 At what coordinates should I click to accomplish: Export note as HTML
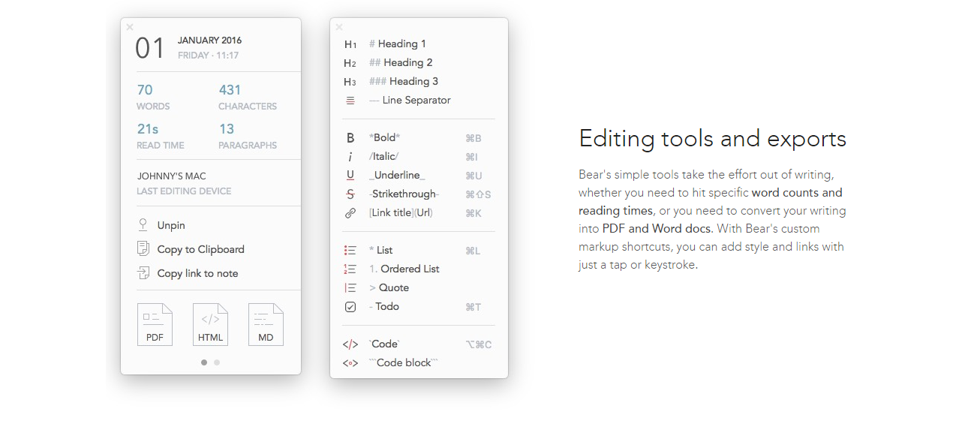(211, 324)
